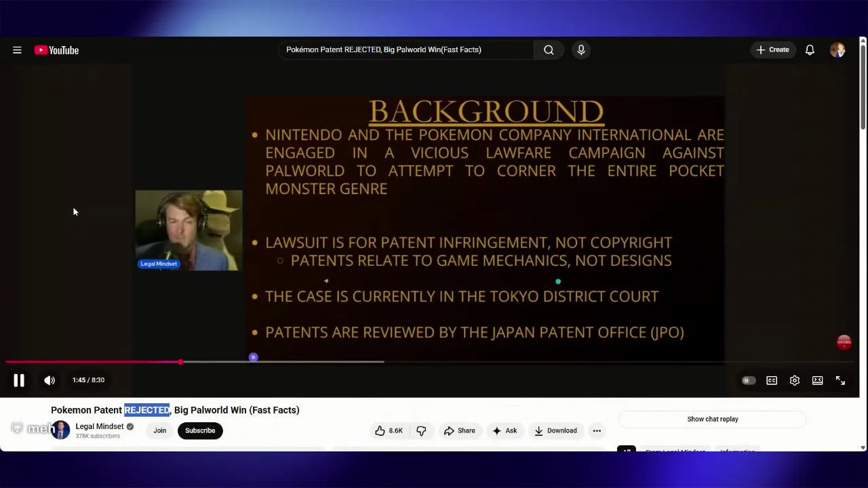Click the 378K subscribers text

pos(98,436)
